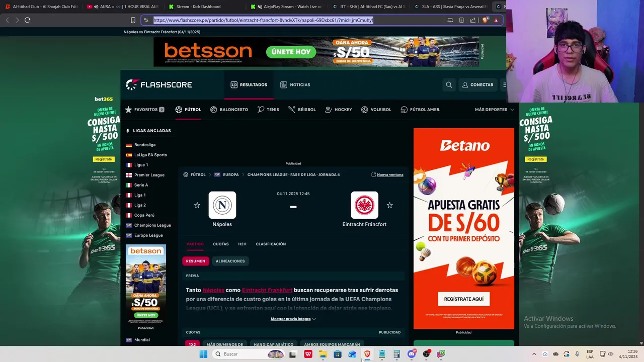Select the FÚTBOL AMER. sport tab
Viewport: 644px width, 362px height.
pos(421,110)
